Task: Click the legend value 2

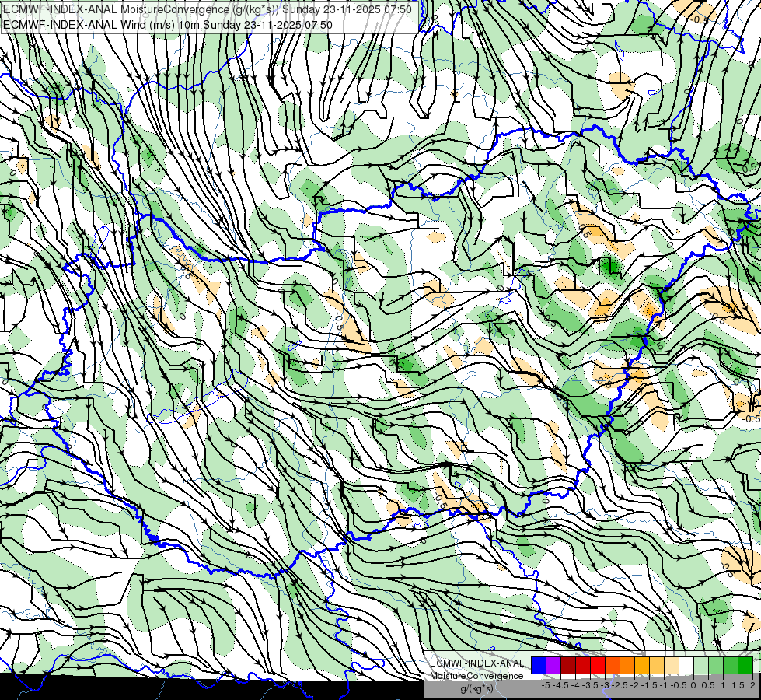Action: 752,685
